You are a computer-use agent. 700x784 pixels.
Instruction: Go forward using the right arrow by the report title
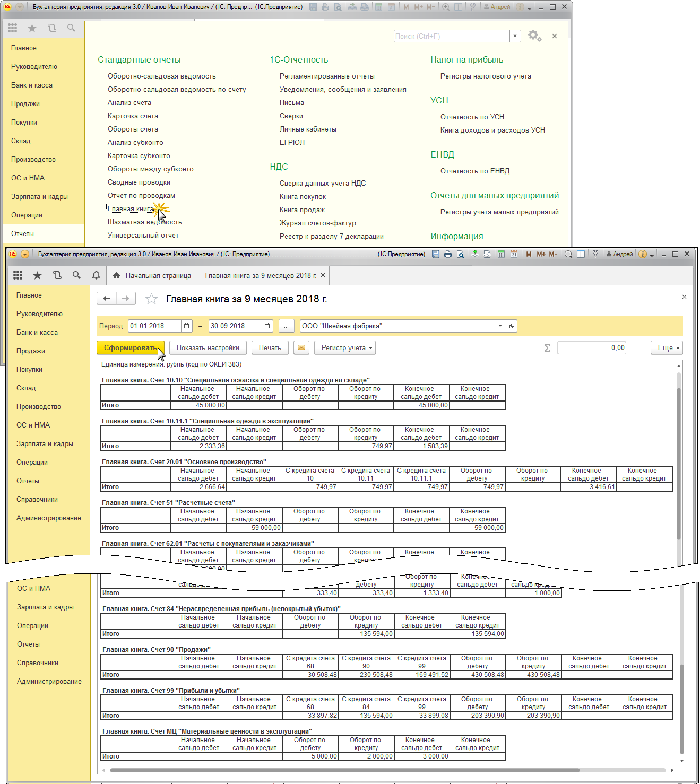tap(126, 299)
